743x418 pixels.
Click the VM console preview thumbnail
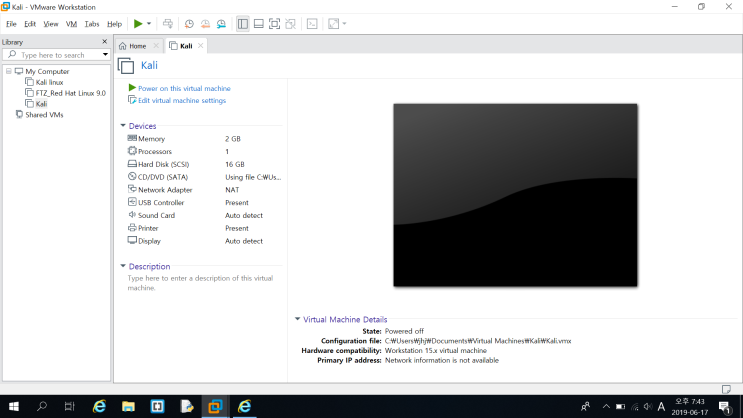515,195
